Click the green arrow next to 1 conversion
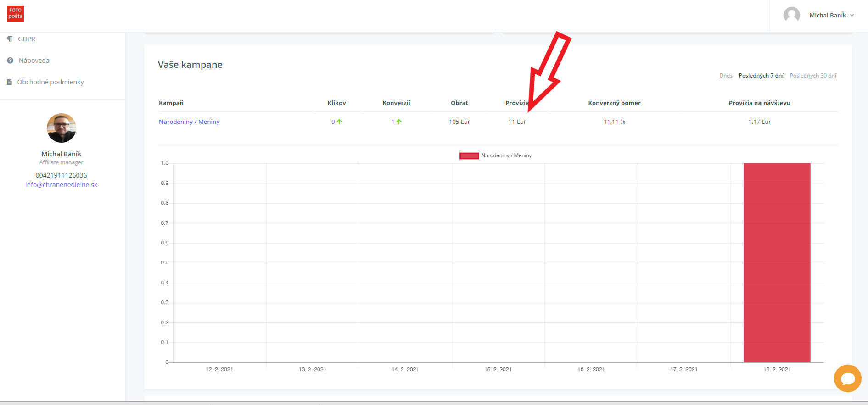 pyautogui.click(x=399, y=122)
